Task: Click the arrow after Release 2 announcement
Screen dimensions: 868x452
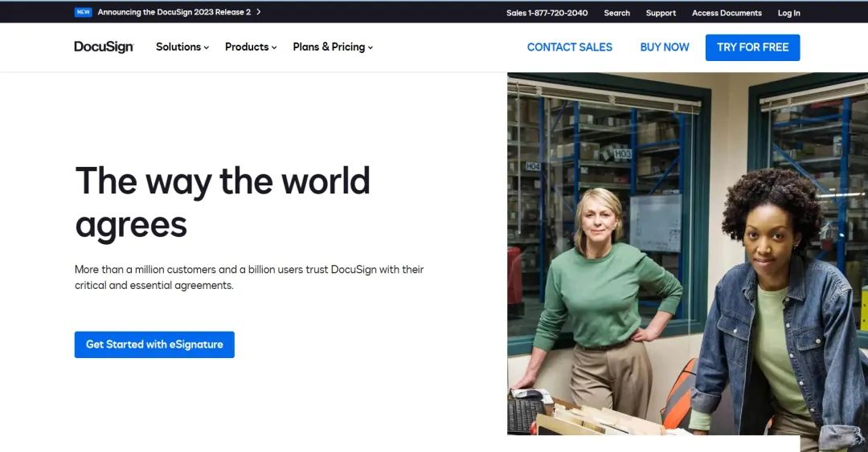Action: [259, 12]
